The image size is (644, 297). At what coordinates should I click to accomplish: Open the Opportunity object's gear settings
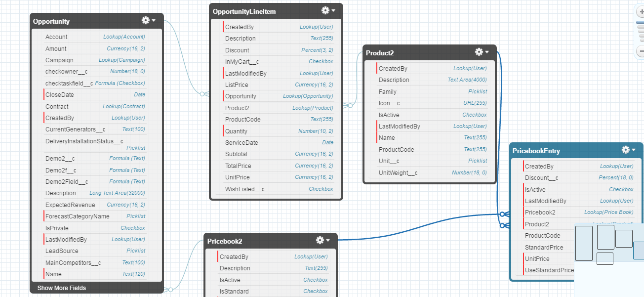click(x=145, y=20)
